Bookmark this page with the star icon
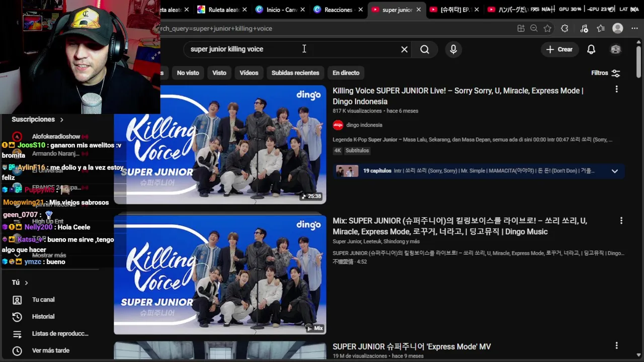 pos(547,29)
